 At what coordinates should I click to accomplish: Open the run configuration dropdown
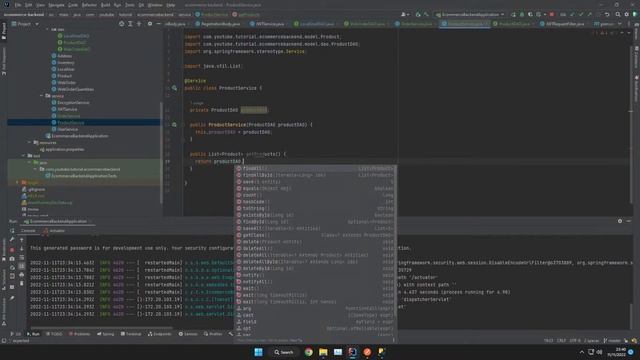[x=470, y=14]
